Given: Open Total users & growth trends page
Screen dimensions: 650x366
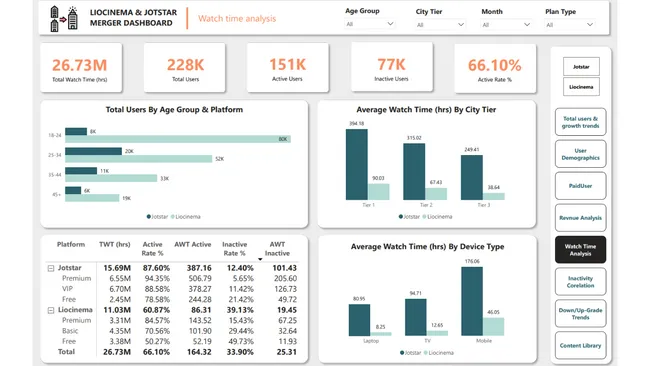Looking at the screenshot, I should click(x=580, y=122).
